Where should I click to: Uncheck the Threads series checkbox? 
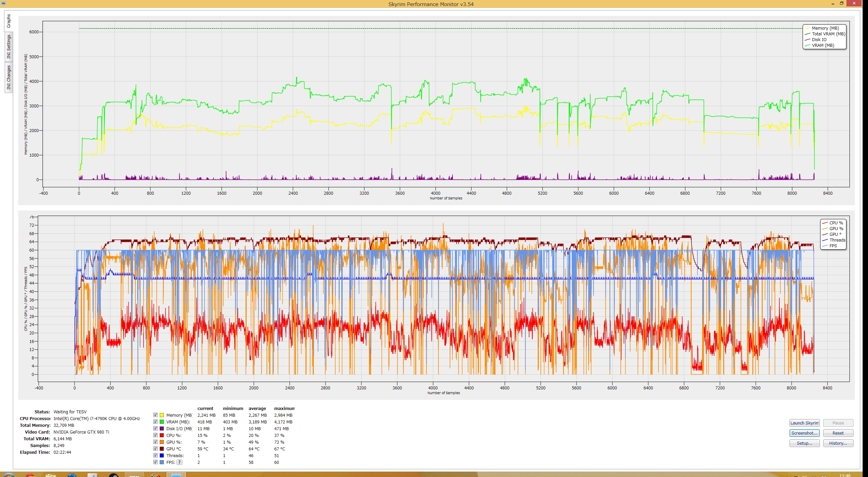coord(155,455)
